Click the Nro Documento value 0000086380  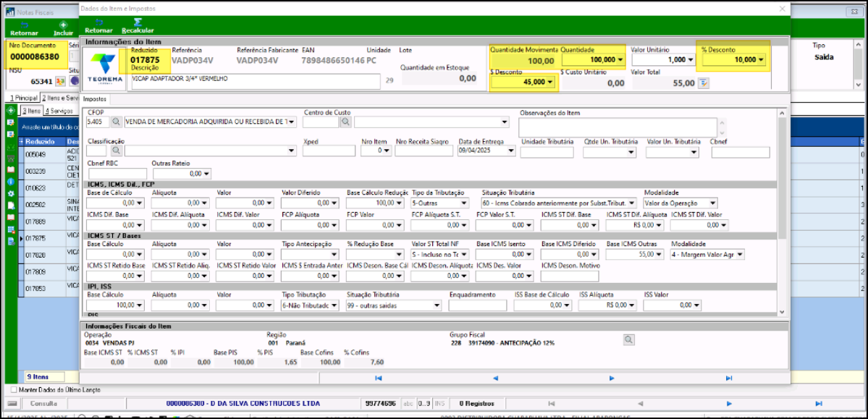(x=35, y=56)
